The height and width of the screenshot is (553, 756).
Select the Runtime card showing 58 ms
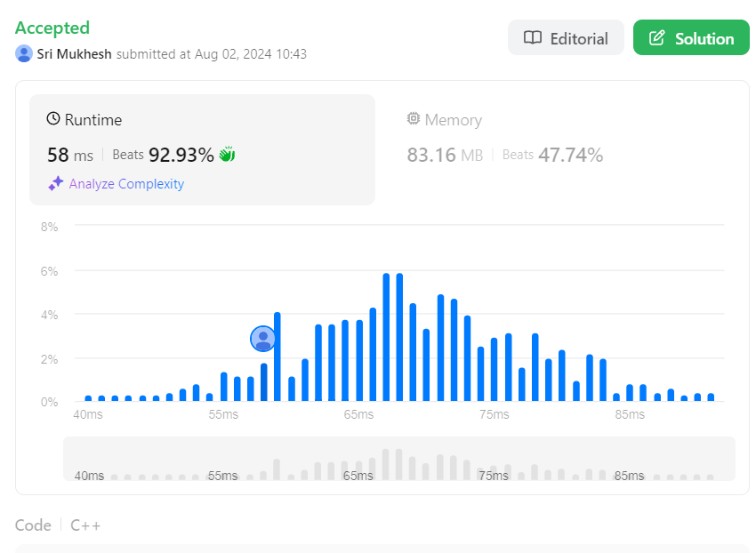[202, 148]
